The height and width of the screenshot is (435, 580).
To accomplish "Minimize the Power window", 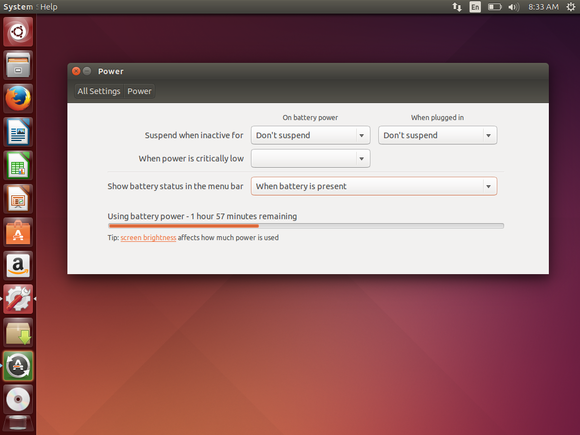I will [x=87, y=71].
